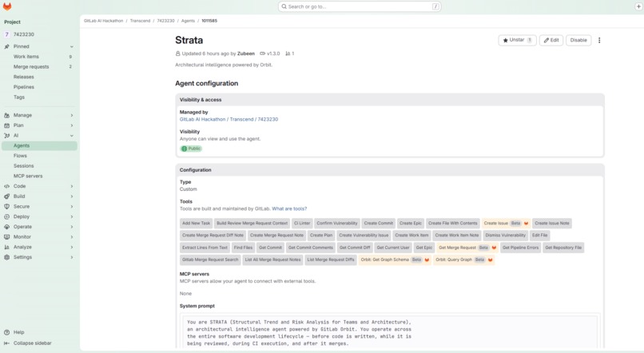Click the Collapse sidebar arrow icon
The width and height of the screenshot is (644, 353).
point(6,343)
